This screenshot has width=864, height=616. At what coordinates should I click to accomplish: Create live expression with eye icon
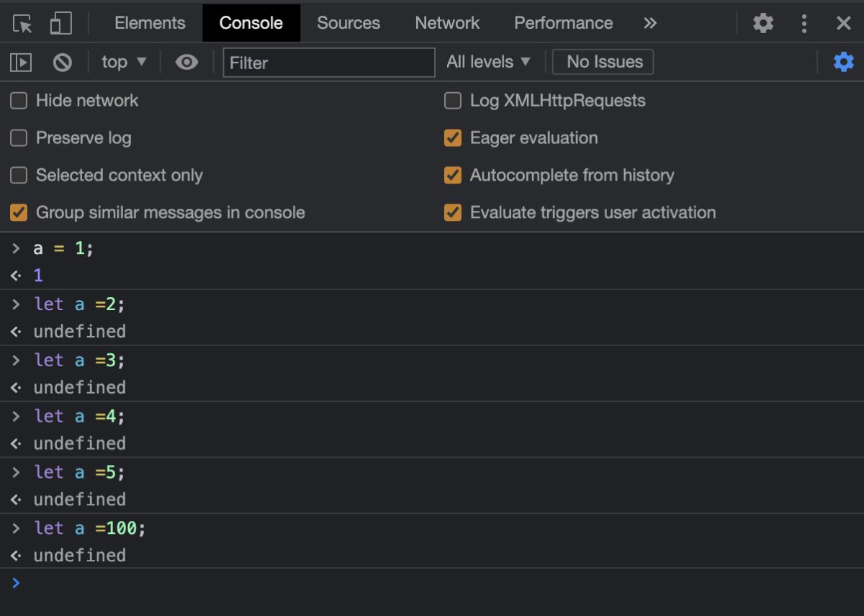pyautogui.click(x=186, y=63)
